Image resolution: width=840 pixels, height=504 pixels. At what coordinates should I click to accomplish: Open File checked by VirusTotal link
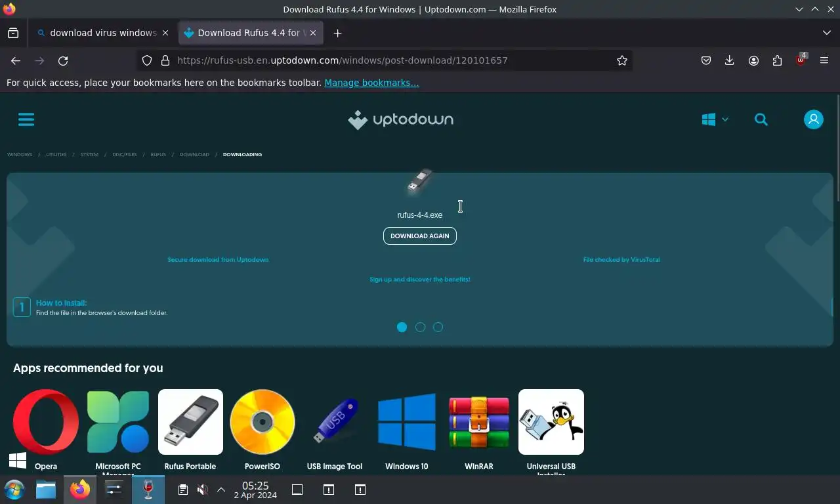(x=621, y=260)
